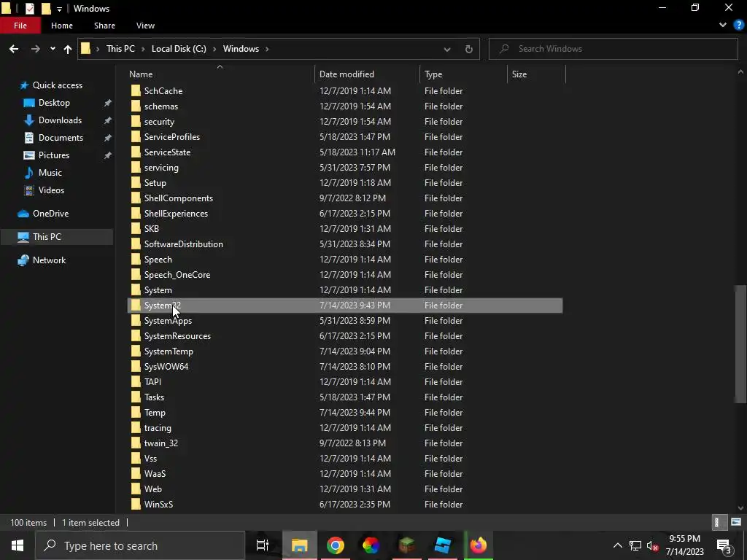Open network status tray icon
Viewport: 747px width, 560px height.
(635, 545)
